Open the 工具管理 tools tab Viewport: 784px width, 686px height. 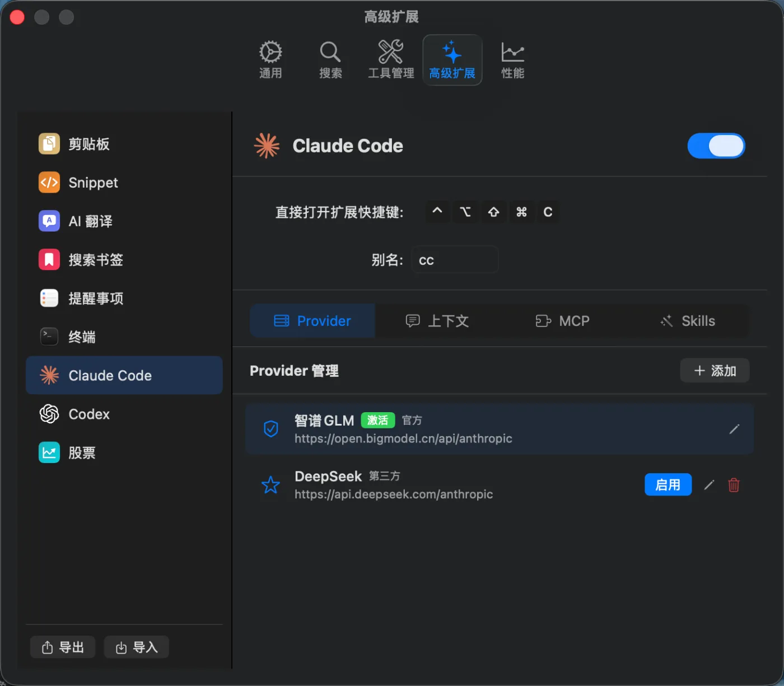coord(391,60)
